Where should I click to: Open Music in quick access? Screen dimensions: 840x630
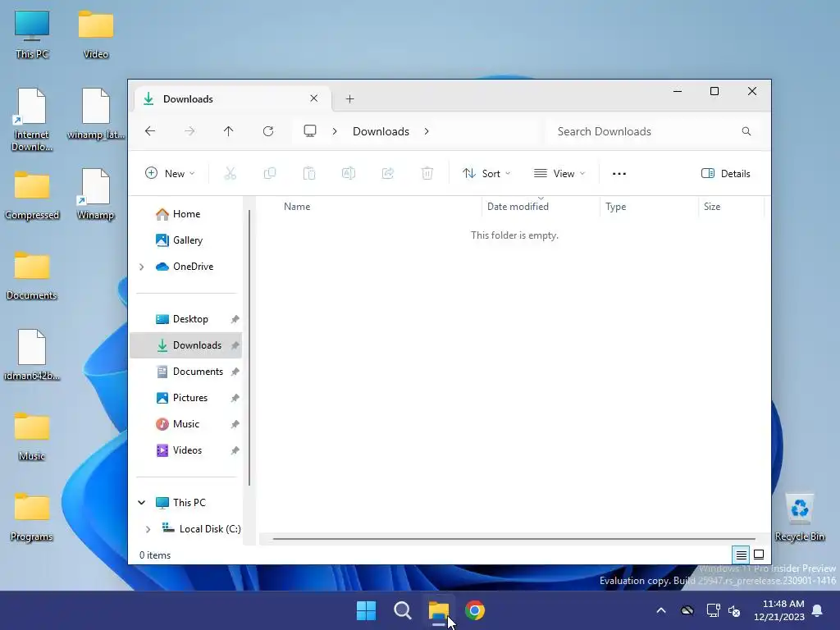(x=185, y=424)
